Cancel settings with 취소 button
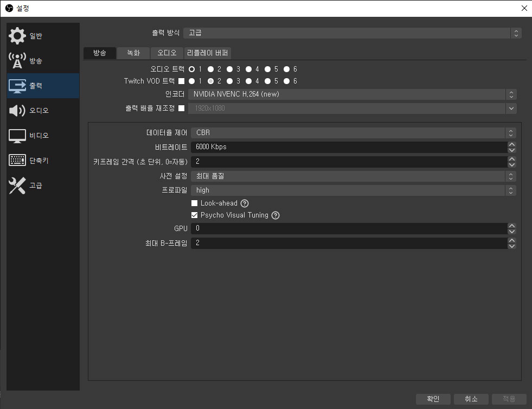 click(x=471, y=399)
